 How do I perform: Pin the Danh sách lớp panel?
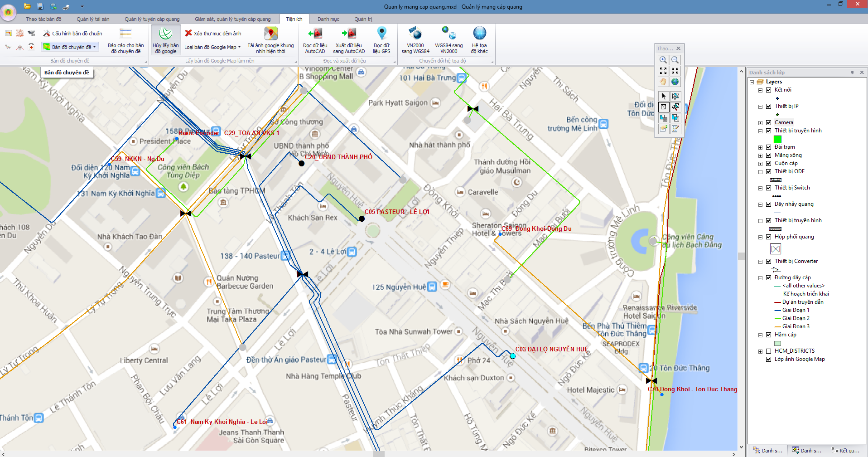(852, 72)
